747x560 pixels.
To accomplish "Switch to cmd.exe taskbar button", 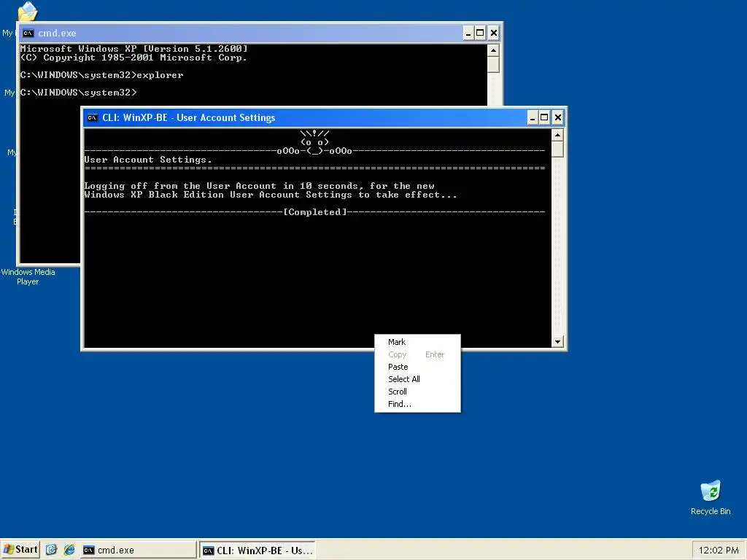I will pyautogui.click(x=139, y=550).
